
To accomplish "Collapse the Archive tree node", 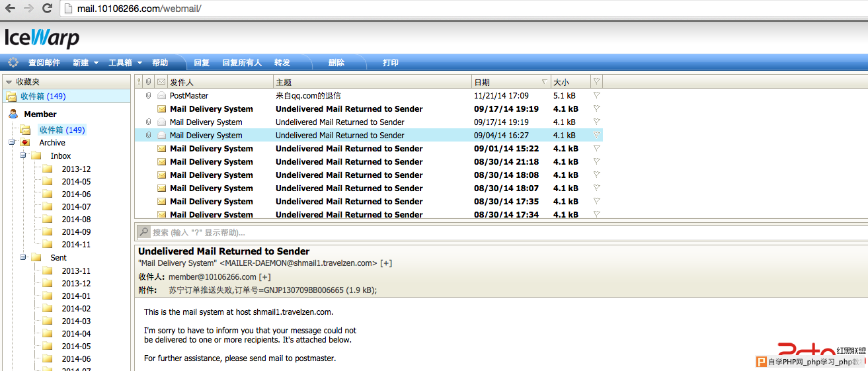I will pos(12,143).
